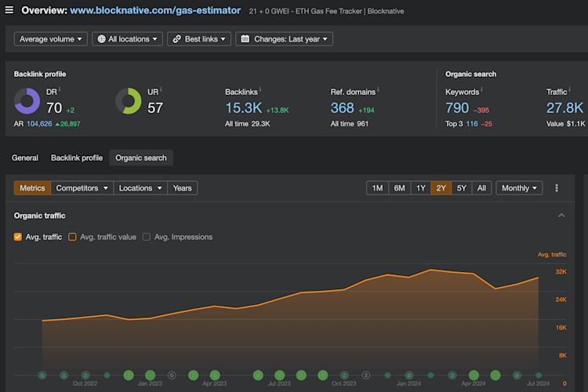
Task: Enable the Avg. traffic value checkbox
Action: (x=72, y=237)
